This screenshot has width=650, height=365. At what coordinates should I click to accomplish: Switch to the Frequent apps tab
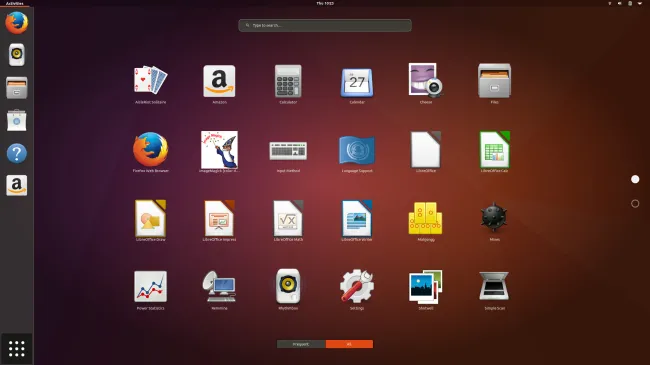(301, 344)
